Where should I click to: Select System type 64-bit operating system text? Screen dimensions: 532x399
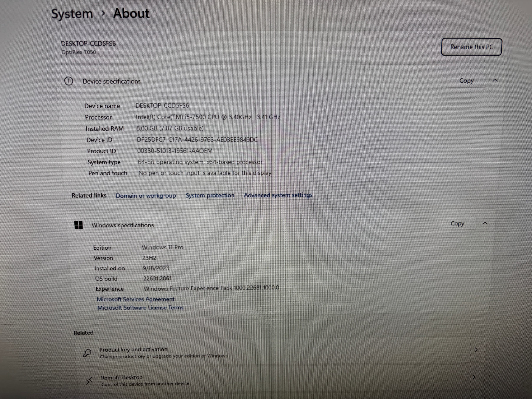(171, 162)
